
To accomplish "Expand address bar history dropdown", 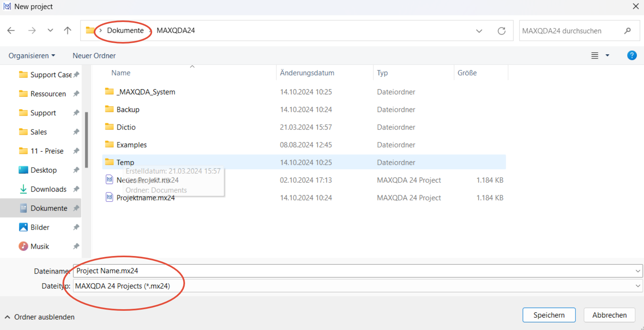I will [479, 31].
